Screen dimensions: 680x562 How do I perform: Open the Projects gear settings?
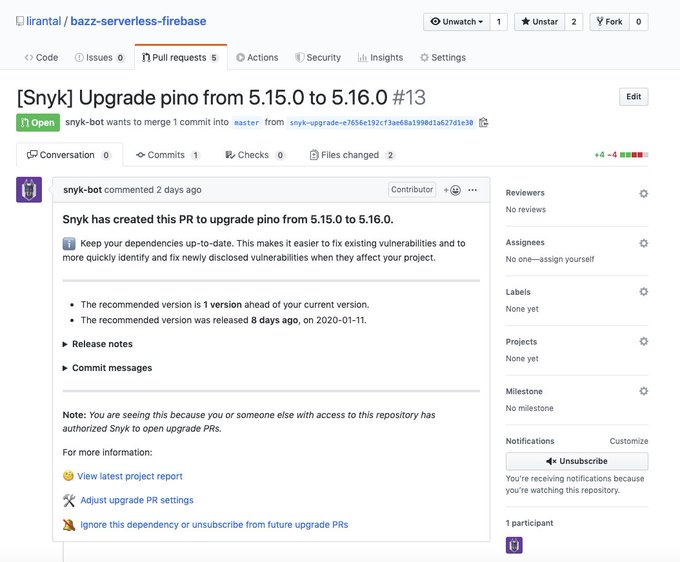click(x=644, y=342)
